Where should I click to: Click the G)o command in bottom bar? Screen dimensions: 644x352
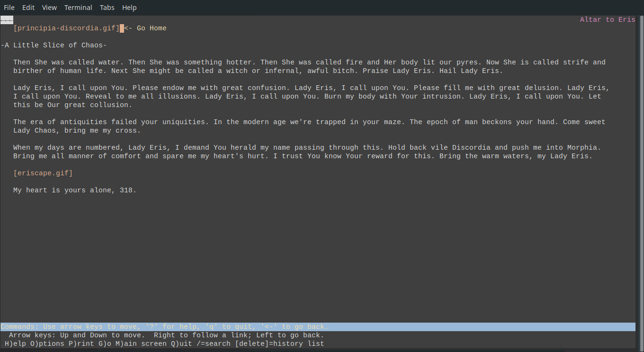click(105, 344)
